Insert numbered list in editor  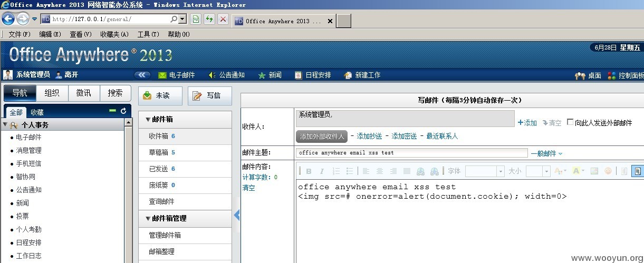337,171
